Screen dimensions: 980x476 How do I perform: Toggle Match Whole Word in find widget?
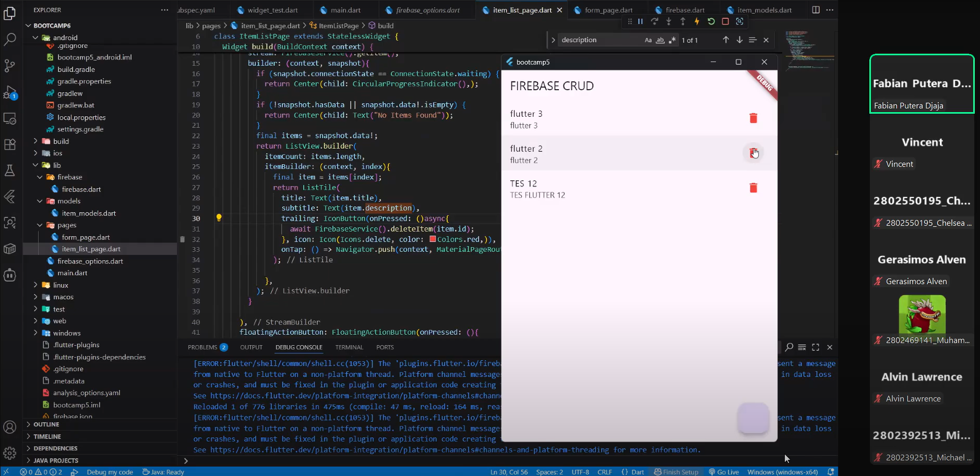660,40
